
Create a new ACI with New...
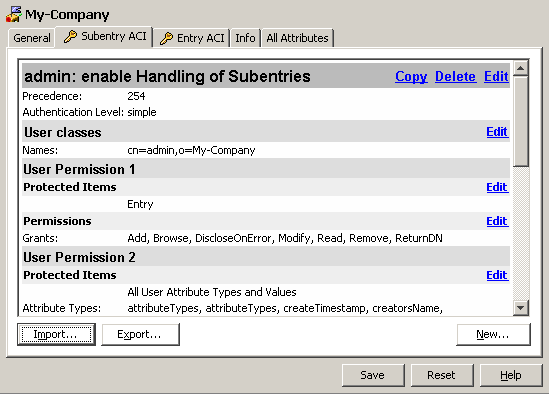coord(493,334)
